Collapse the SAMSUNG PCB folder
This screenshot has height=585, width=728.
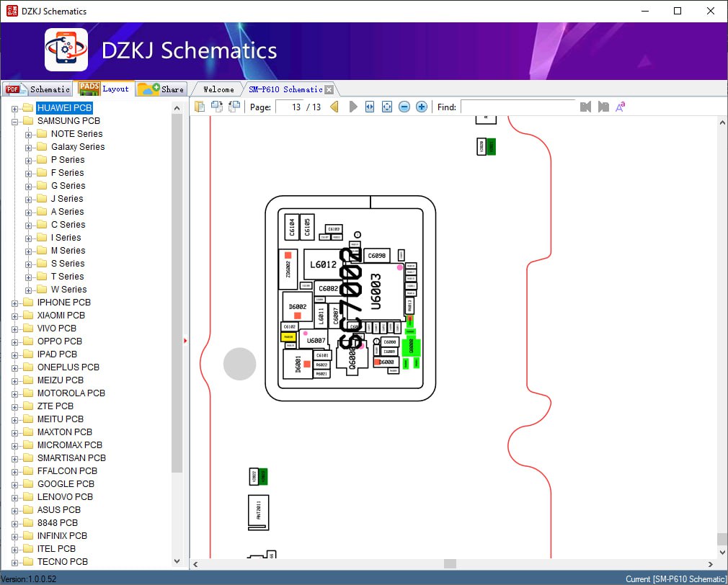[x=15, y=122]
